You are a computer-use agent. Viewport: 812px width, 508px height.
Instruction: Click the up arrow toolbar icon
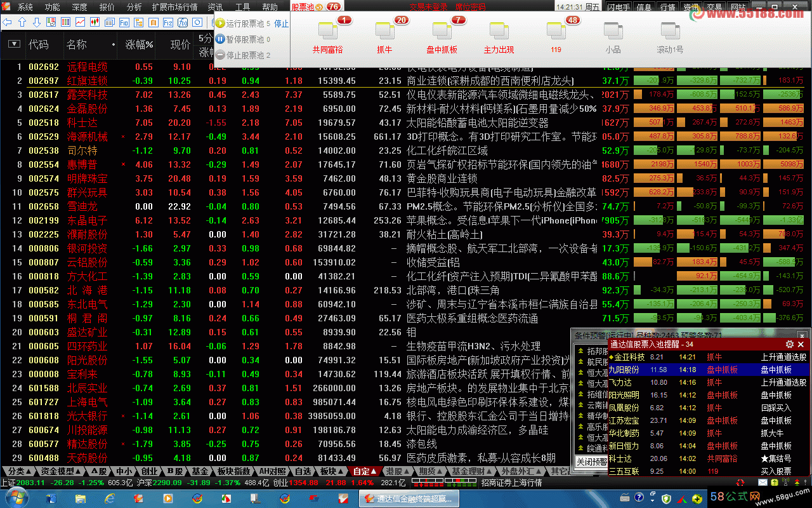pos(22,22)
